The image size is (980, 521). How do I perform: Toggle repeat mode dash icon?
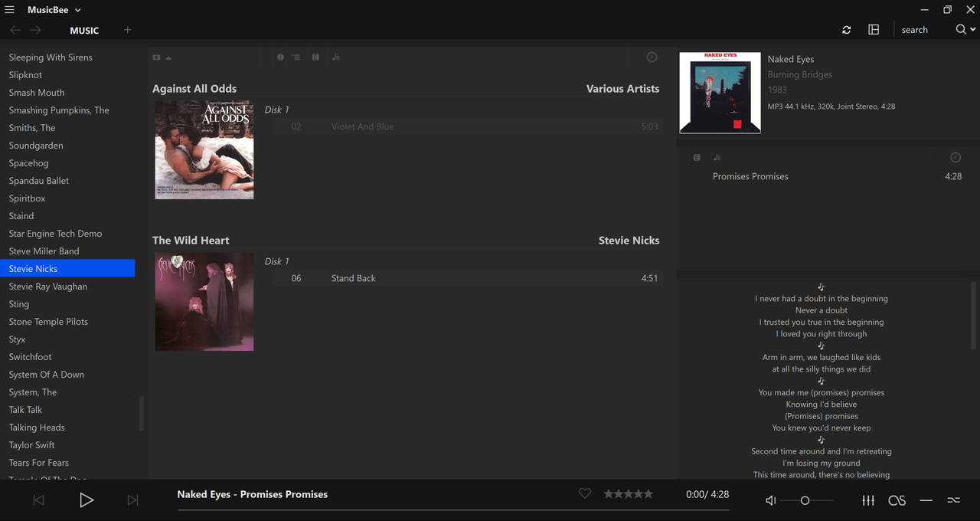pyautogui.click(x=926, y=500)
